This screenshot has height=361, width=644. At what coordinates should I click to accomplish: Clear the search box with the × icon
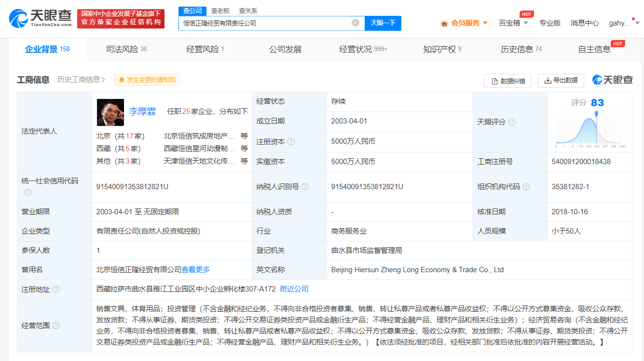tap(356, 23)
